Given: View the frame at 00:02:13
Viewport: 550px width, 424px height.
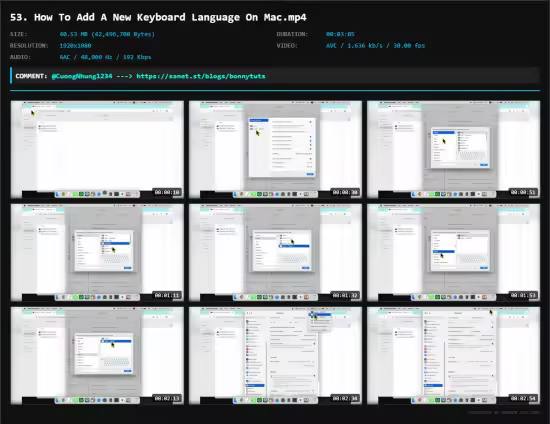Looking at the screenshot, I should (97, 356).
